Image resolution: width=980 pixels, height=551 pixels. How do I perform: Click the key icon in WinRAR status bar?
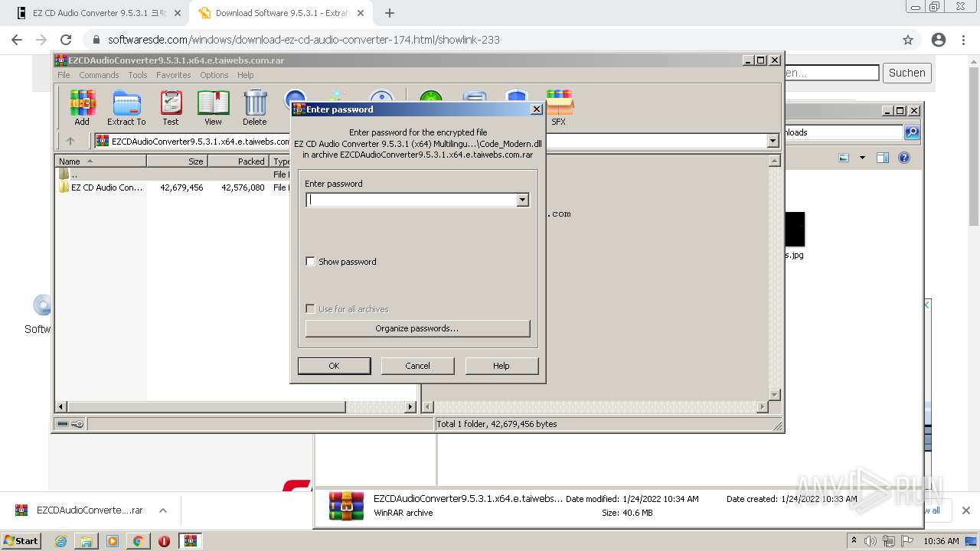tap(77, 424)
